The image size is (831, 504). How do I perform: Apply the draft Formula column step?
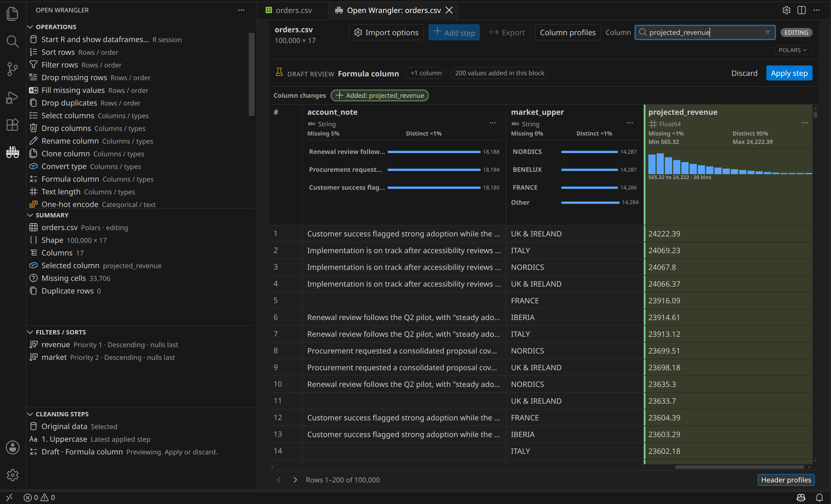[x=789, y=73]
